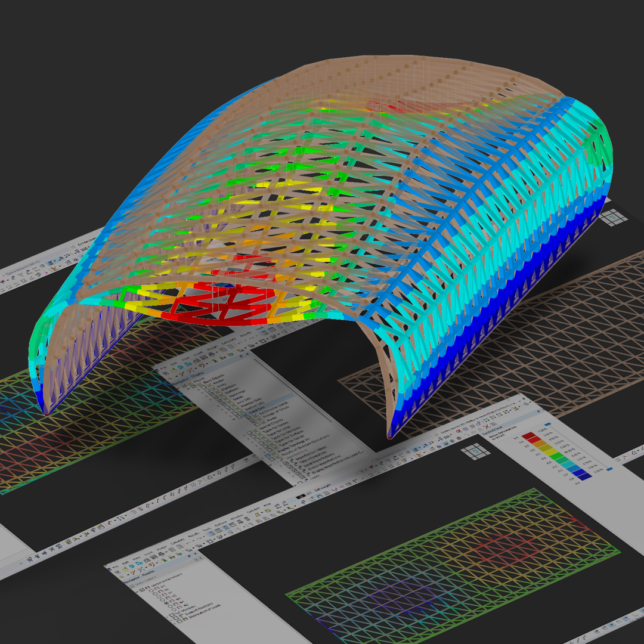Enable the Solids checkbox in the Display navigator
This screenshot has height=644, width=644.
tap(221, 401)
